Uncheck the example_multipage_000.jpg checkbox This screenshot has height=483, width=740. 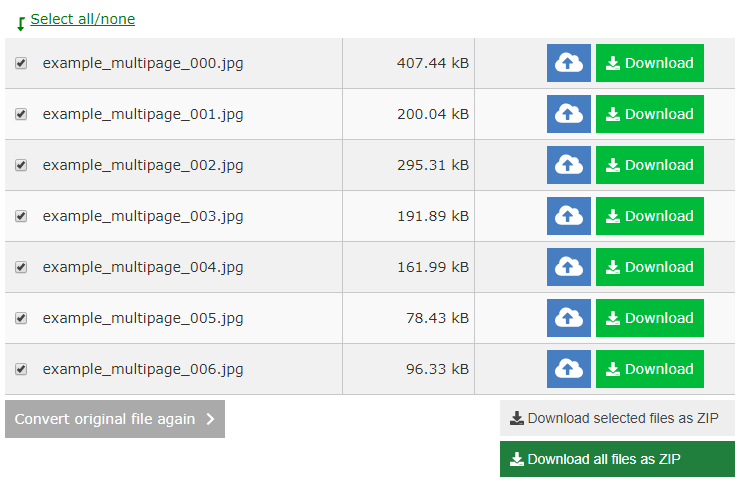coord(21,63)
